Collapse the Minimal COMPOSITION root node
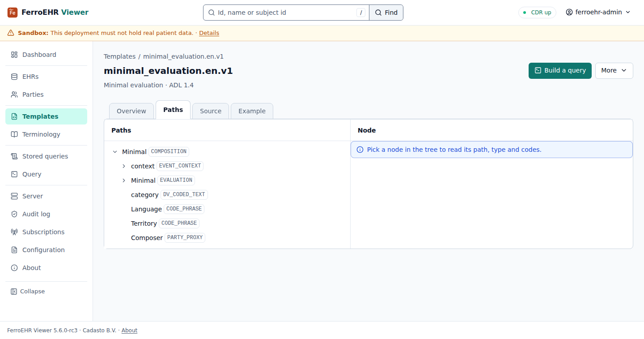 115,152
